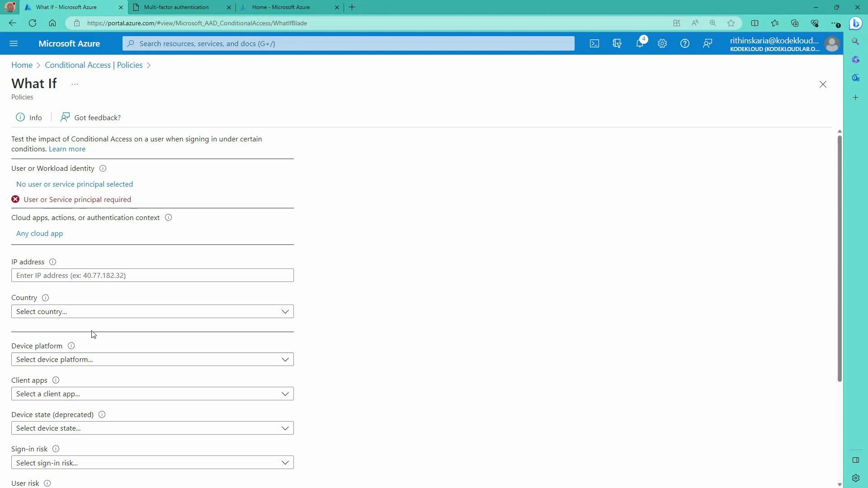Click the feedback icon in the top bar

708,43
